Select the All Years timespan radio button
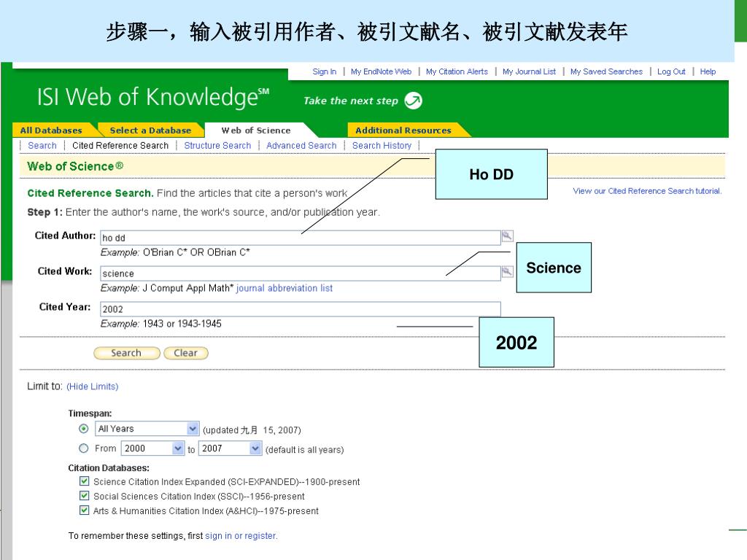Viewport: 747px width, 560px height. point(84,429)
